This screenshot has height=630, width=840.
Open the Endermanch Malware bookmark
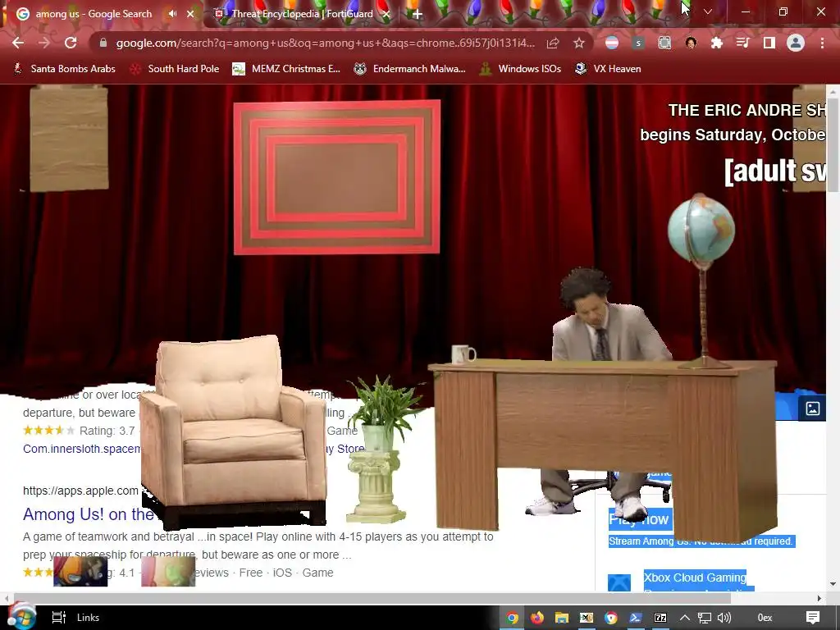point(410,69)
